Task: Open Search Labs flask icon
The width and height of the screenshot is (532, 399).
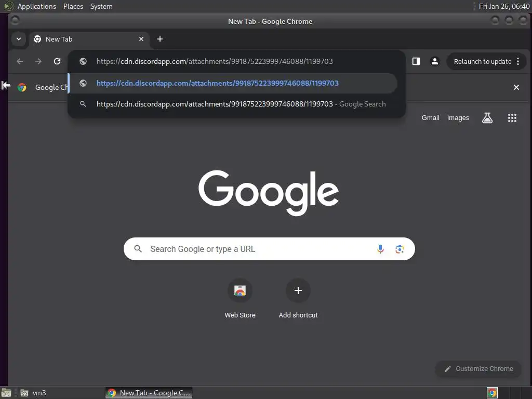Action: point(487,118)
